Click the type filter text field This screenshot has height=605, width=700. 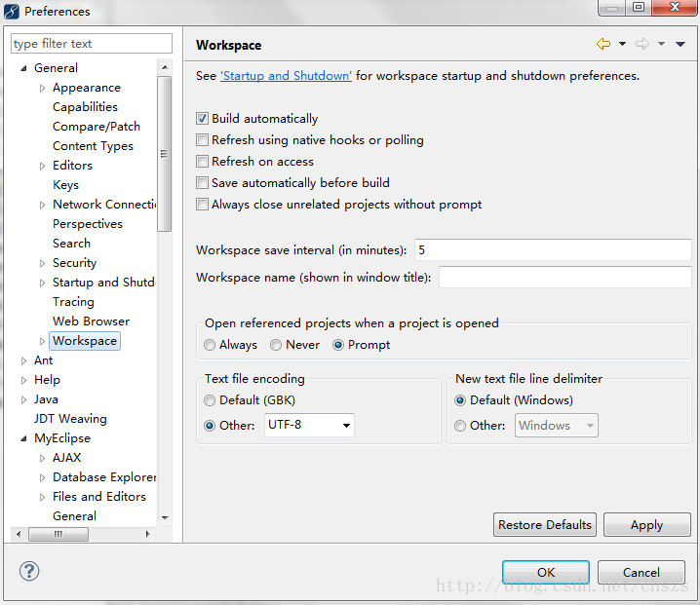coord(91,44)
